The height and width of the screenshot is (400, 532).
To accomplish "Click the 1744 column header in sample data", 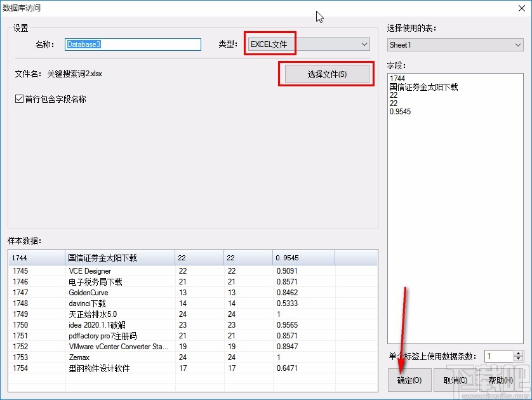I will tap(37, 258).
